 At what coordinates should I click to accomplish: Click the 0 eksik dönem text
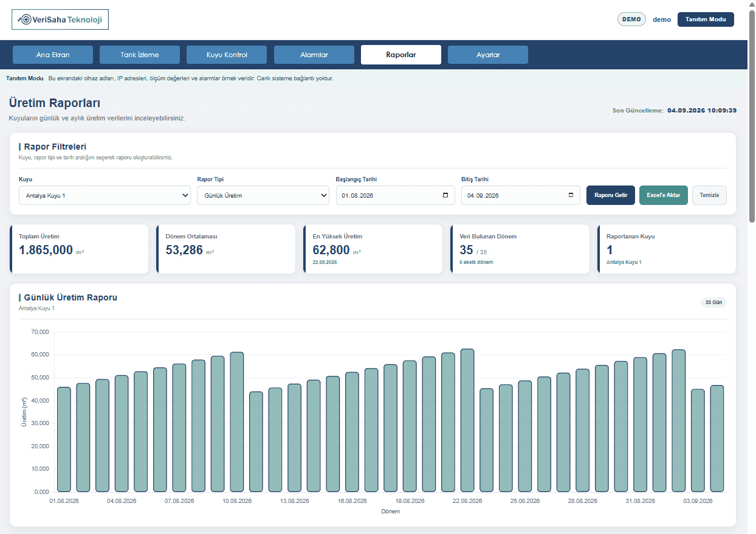pos(476,262)
